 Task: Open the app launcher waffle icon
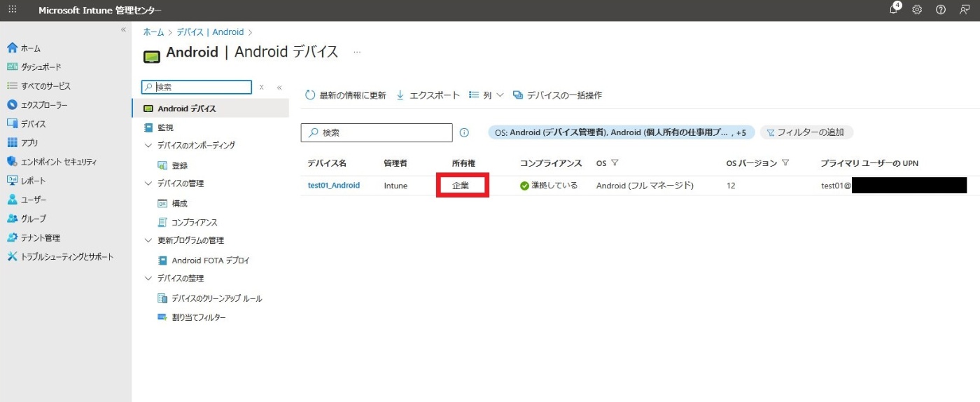(12, 10)
